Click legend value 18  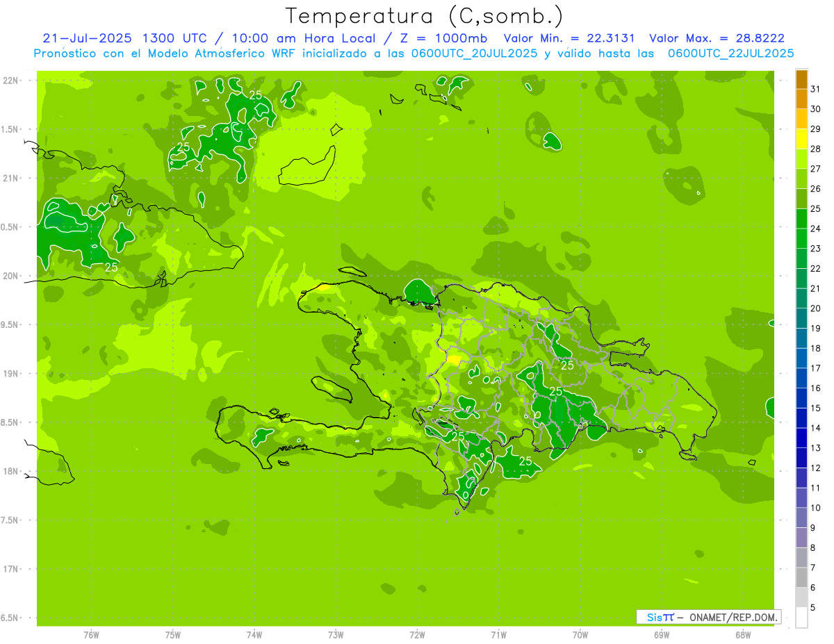(x=816, y=349)
